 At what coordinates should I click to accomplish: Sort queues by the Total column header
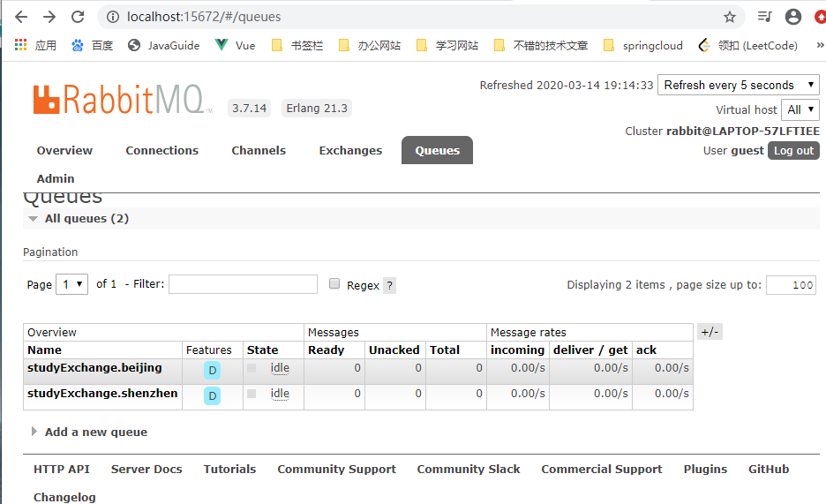tap(445, 350)
